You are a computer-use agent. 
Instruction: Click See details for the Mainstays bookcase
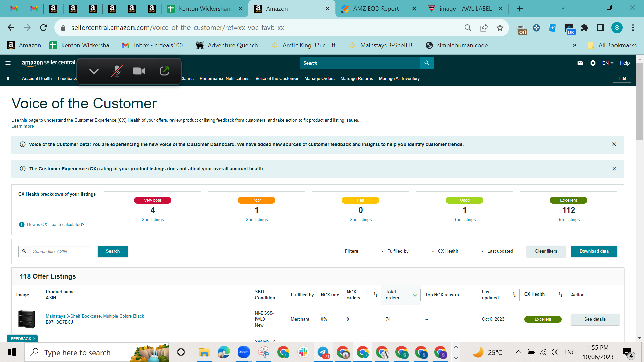595,319
